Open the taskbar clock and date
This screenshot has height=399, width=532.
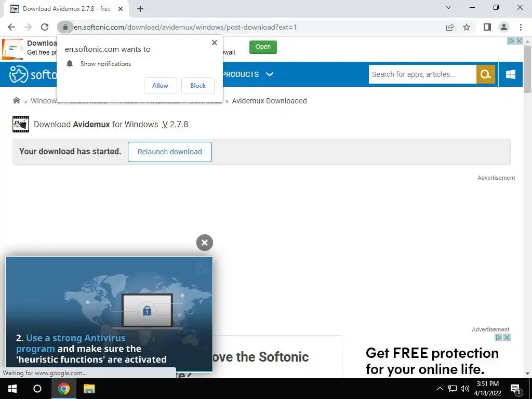tap(487, 389)
